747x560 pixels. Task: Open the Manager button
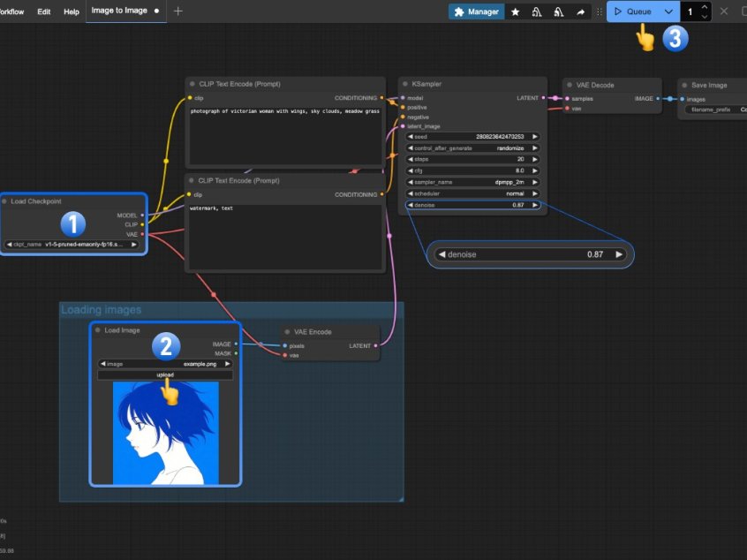click(477, 11)
